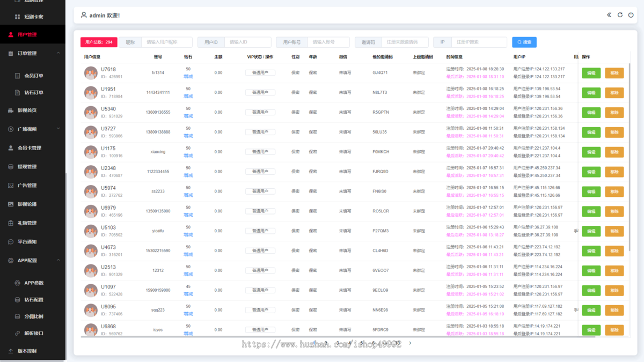644x362 pixels.
Task: Click the 短剧卡密 grid icon in sidebar
Action: tap(17, 17)
